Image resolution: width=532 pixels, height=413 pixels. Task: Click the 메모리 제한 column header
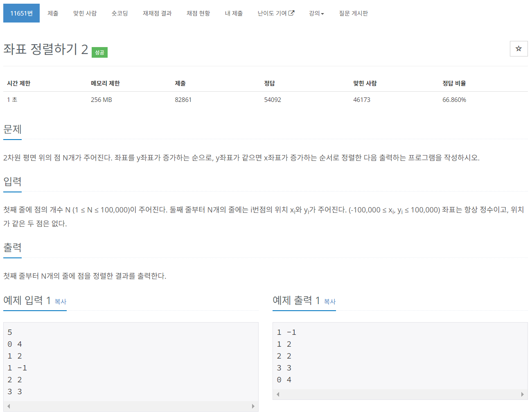[x=105, y=83]
